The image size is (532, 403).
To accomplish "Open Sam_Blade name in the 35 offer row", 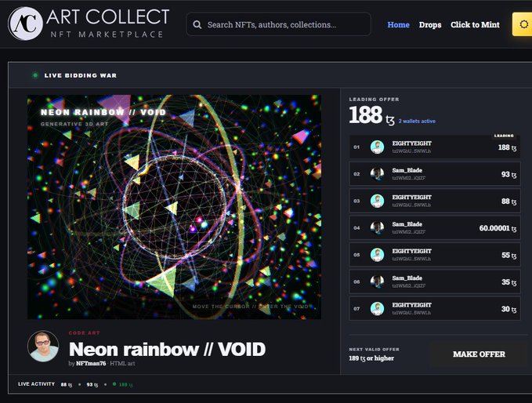I will (407, 278).
